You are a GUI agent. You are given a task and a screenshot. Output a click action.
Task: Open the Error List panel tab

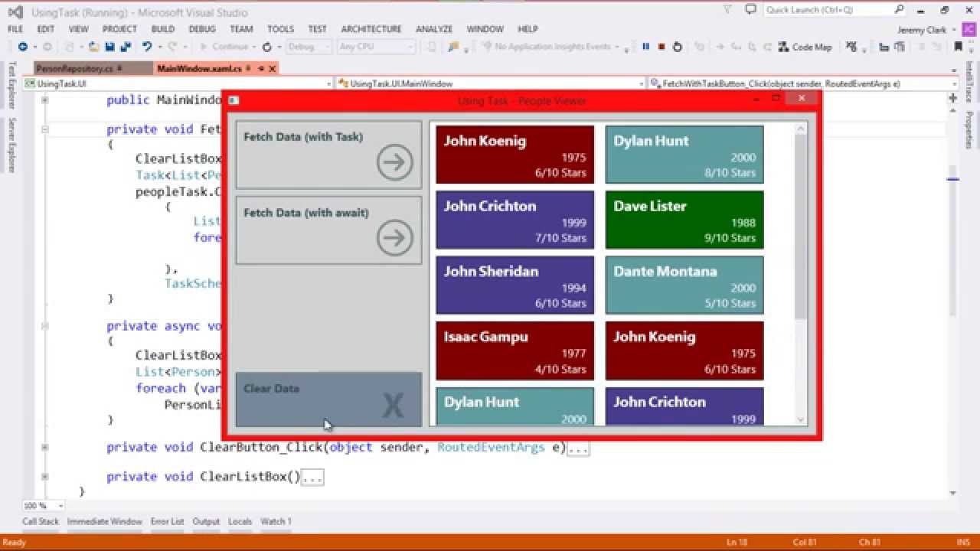(167, 522)
